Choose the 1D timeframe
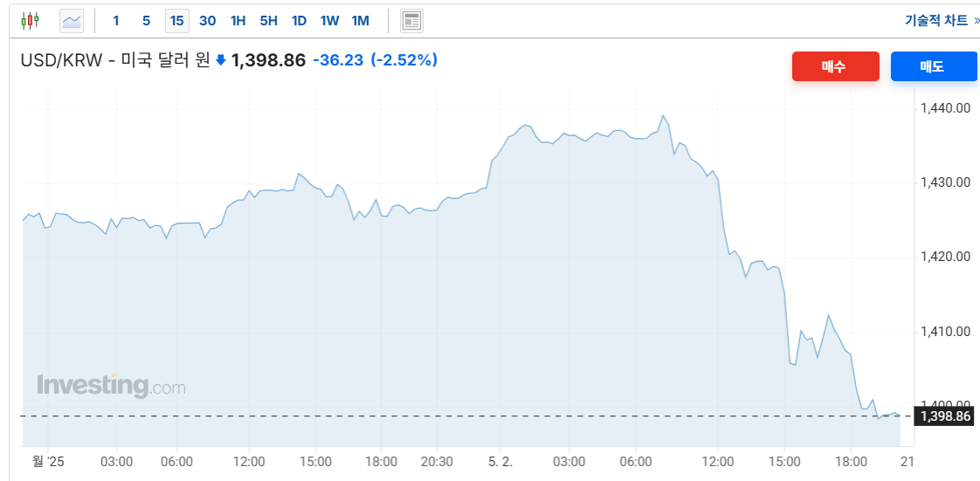 click(x=299, y=21)
